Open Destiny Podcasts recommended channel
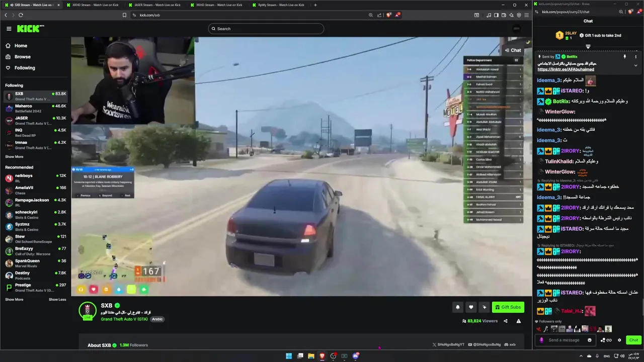The width and height of the screenshot is (644, 362). coord(35,276)
